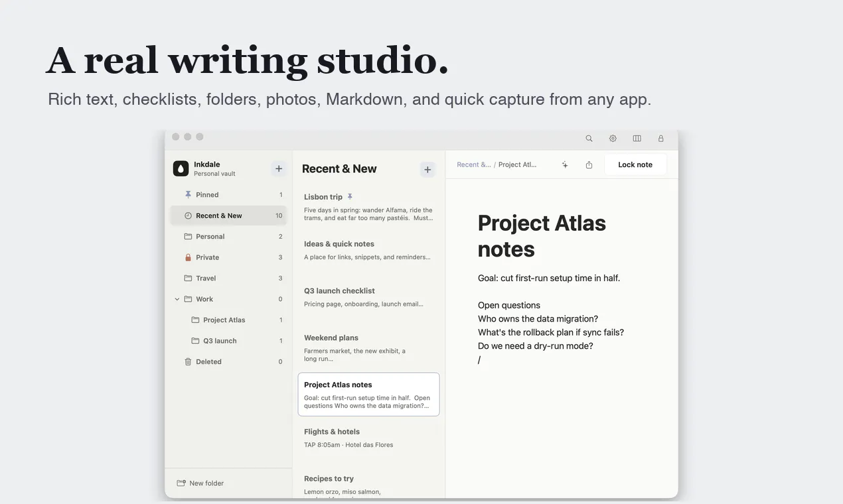Click the red lock icon beside Private
Viewport: 843px width, 504px height.
(x=188, y=257)
